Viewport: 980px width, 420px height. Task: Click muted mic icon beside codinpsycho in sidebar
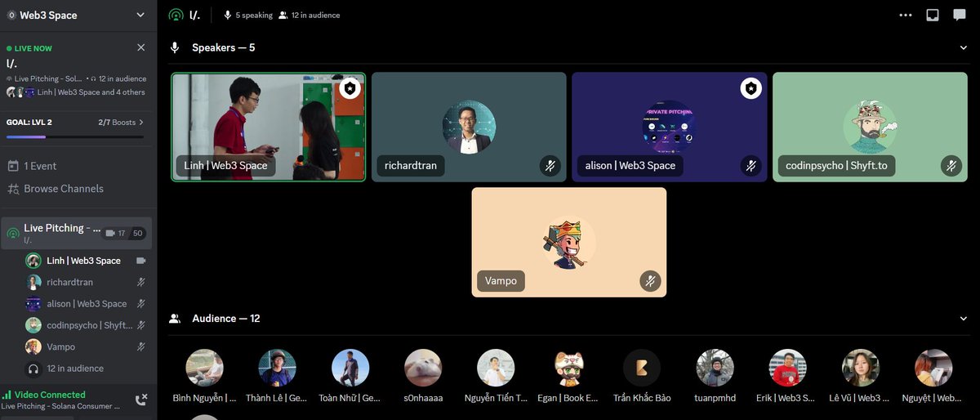click(141, 325)
